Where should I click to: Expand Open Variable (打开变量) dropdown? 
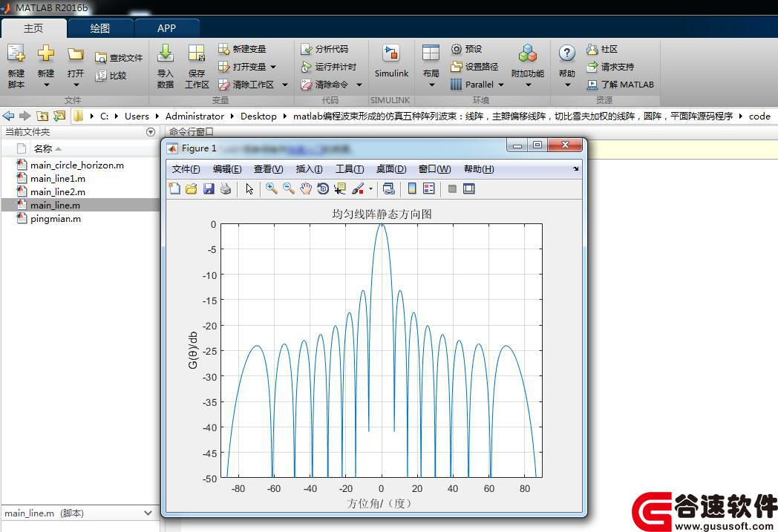(273, 67)
